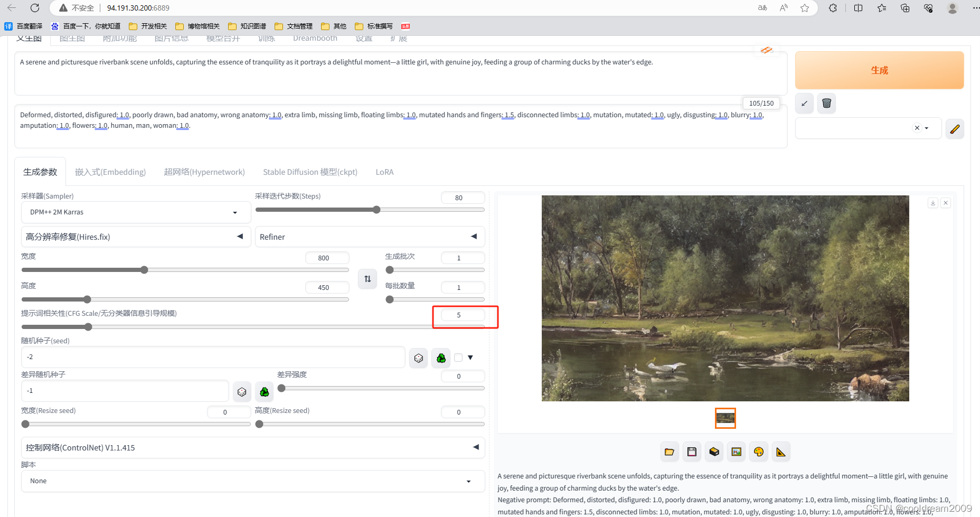This screenshot has height=517, width=980.
Task: Randomize seed with the dice icon
Action: click(419, 358)
